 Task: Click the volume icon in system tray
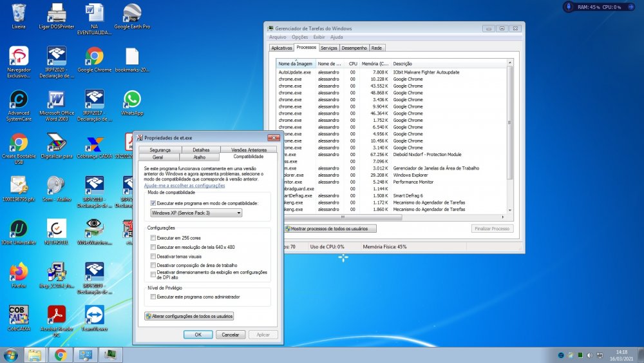[590, 355]
